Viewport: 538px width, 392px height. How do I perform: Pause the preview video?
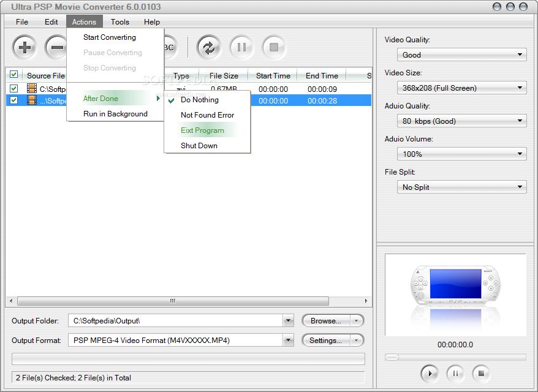[x=455, y=374]
